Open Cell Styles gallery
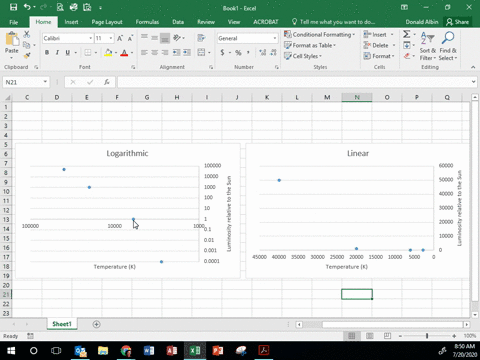 (303, 56)
